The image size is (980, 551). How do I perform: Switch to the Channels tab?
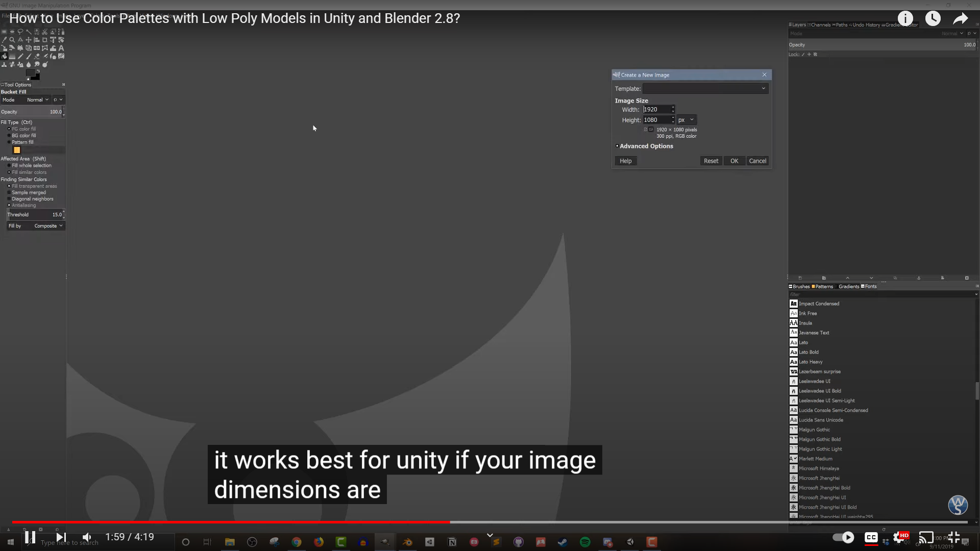[820, 24]
